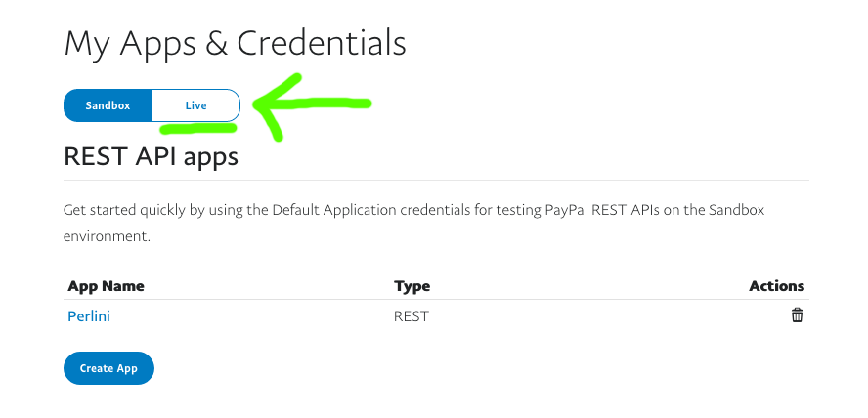Viewport: 868px width, 418px height.
Task: Select the Sandbox environment toggle
Action: 108,105
